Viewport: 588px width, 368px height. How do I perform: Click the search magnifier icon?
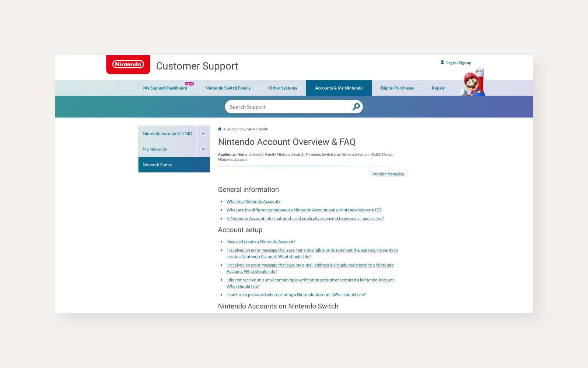click(356, 107)
